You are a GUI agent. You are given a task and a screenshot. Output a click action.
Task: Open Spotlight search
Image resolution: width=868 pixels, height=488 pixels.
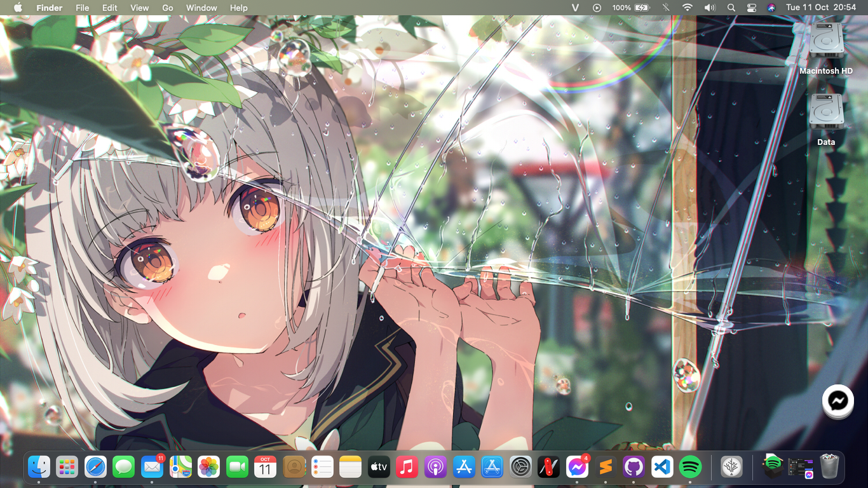point(731,8)
